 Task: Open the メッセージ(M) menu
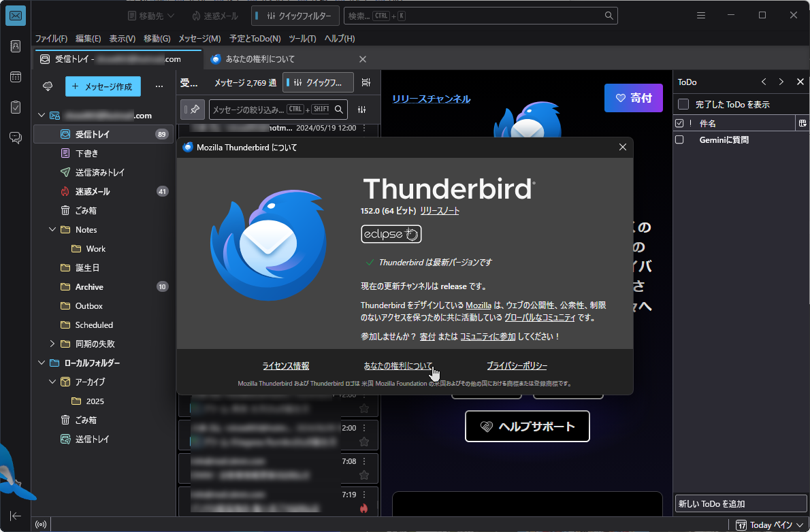click(x=199, y=38)
